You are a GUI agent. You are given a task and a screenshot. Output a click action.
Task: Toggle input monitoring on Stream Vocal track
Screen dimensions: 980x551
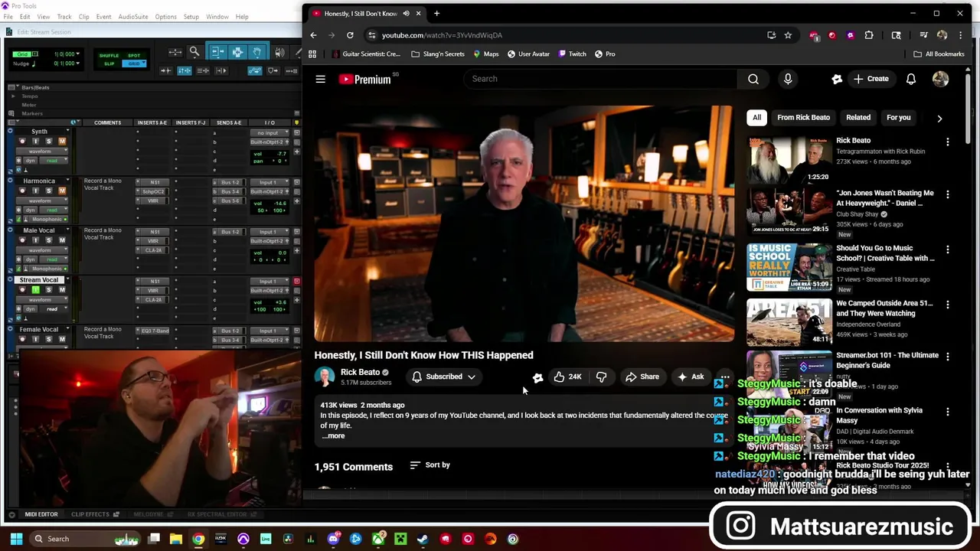(x=35, y=290)
